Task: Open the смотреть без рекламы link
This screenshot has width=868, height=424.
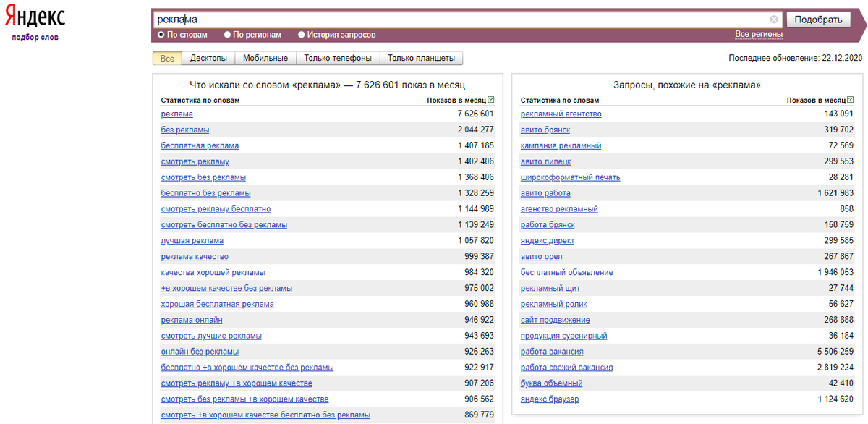Action: click(x=203, y=177)
